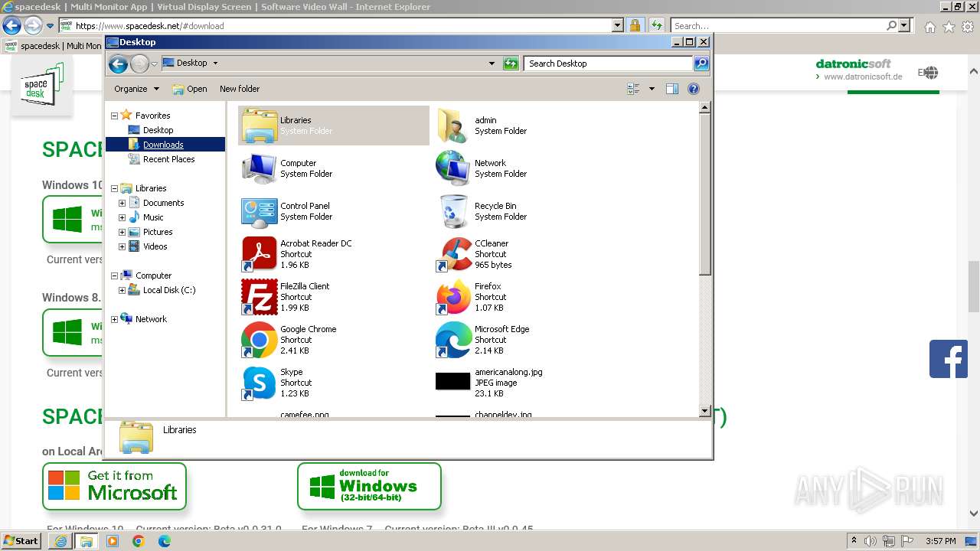Select Recent Places in navigation pane
The width and height of the screenshot is (980, 551).
[168, 159]
